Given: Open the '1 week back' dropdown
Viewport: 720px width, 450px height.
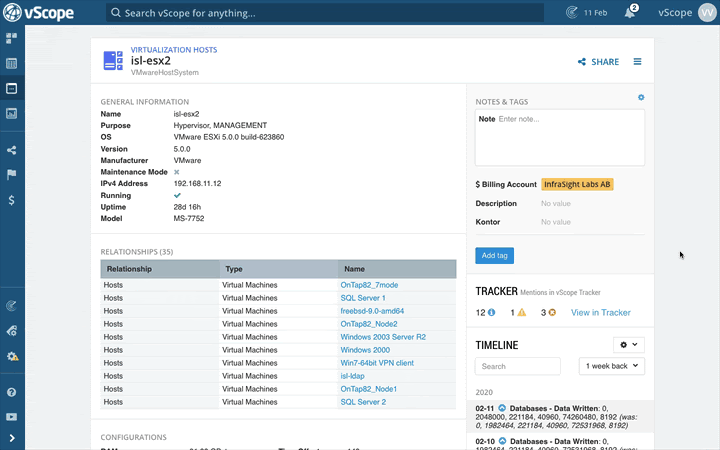Looking at the screenshot, I should (x=612, y=366).
